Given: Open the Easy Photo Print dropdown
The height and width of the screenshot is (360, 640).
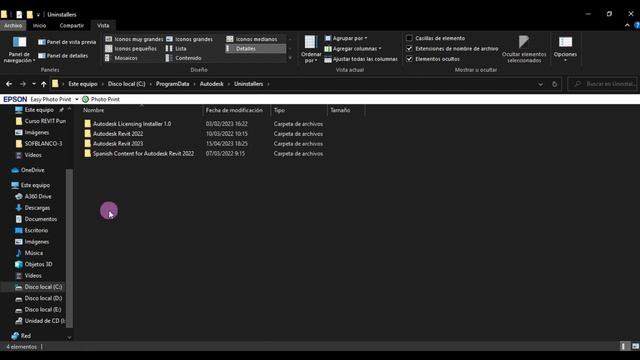Looking at the screenshot, I should (77, 99).
